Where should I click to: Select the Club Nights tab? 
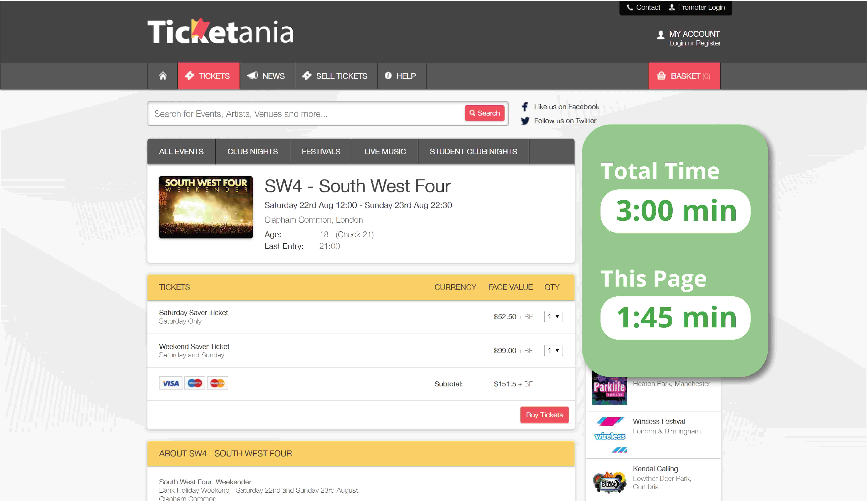tap(253, 151)
